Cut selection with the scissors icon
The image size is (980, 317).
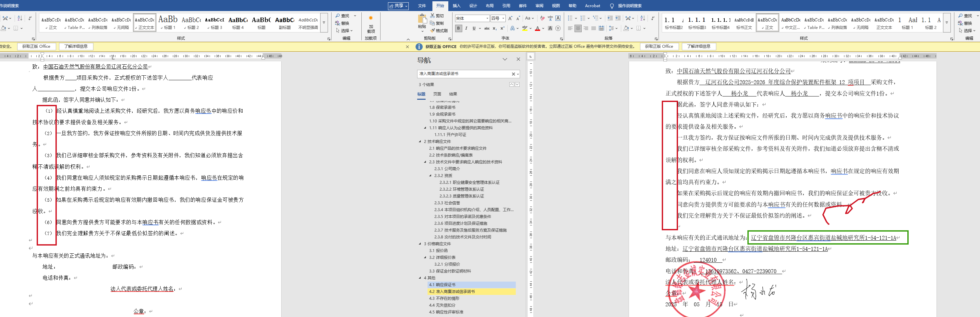point(432,16)
